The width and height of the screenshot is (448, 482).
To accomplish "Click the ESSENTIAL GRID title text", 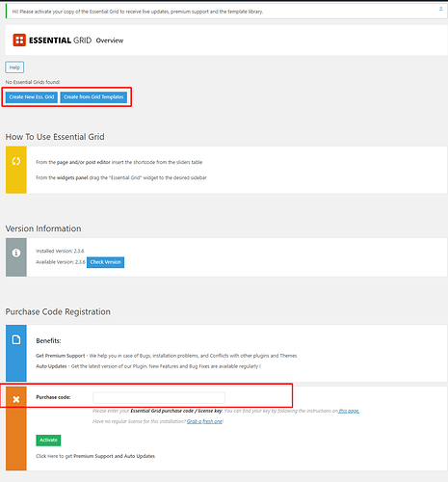I will pyautogui.click(x=60, y=40).
